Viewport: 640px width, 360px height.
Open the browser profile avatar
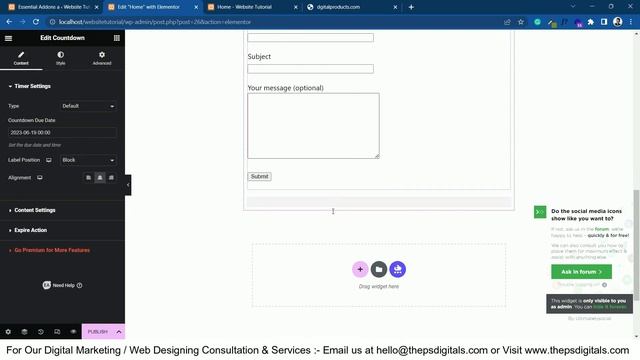click(x=618, y=22)
